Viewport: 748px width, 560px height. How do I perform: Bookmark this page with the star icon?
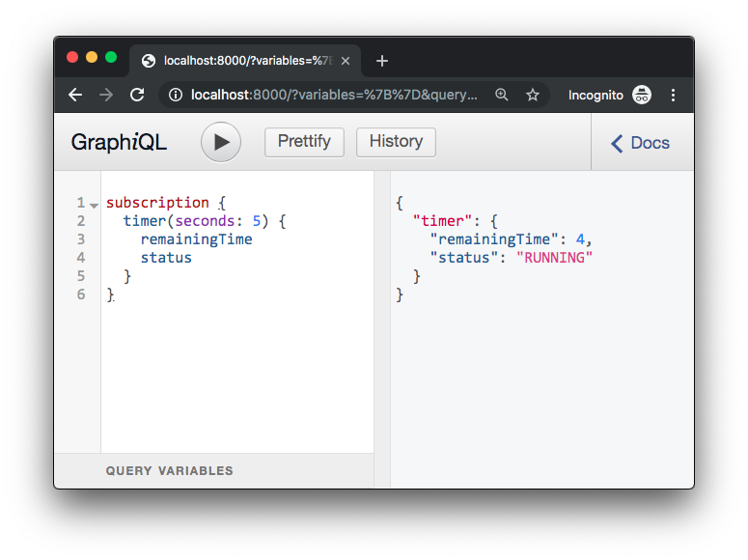pyautogui.click(x=532, y=95)
